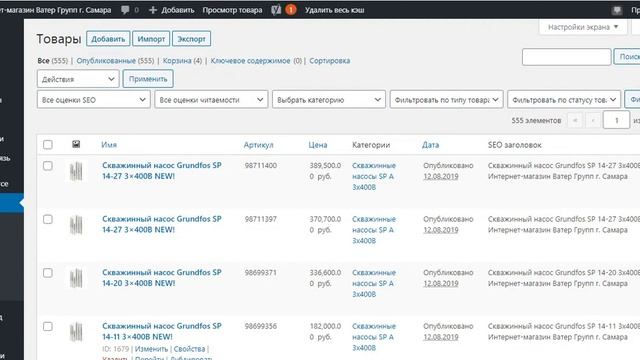Viewport: 640px width, 360px height.
Task: Toggle the select-all checkbox in table header
Action: 48,144
